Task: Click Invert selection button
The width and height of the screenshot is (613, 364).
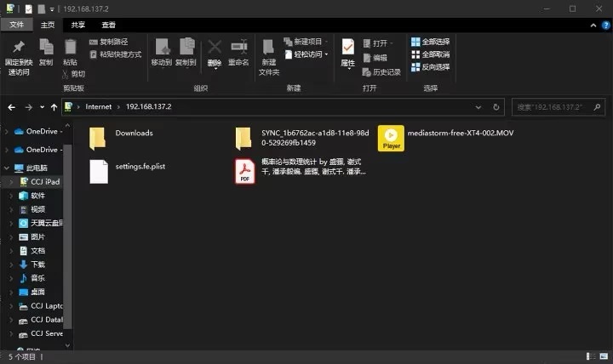Action: point(431,67)
